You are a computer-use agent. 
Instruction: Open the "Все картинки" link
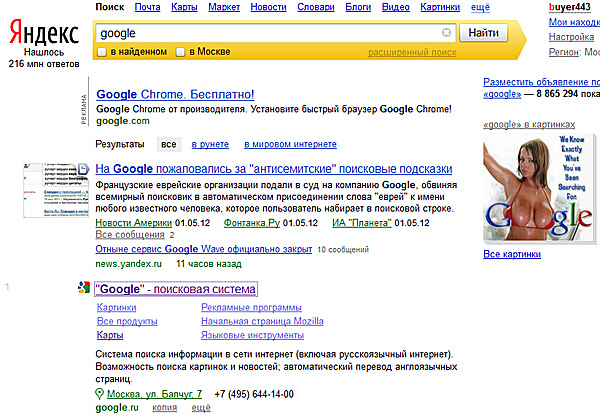click(x=511, y=254)
